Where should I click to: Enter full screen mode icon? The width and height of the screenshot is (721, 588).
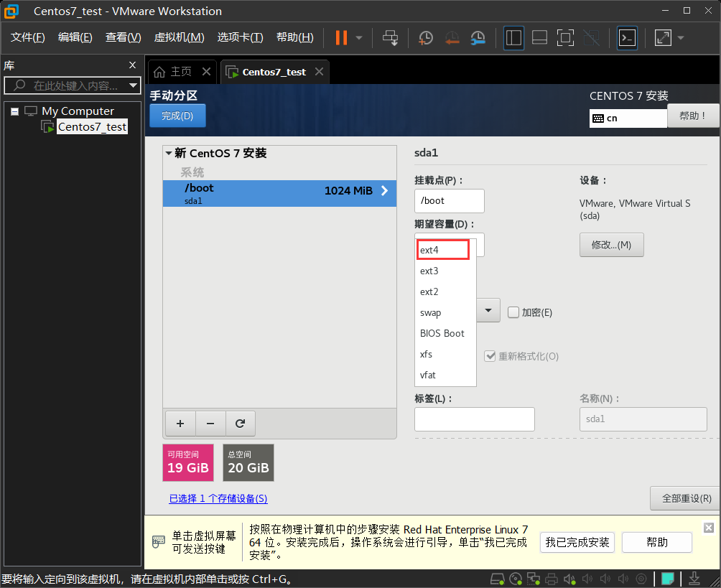(x=565, y=37)
